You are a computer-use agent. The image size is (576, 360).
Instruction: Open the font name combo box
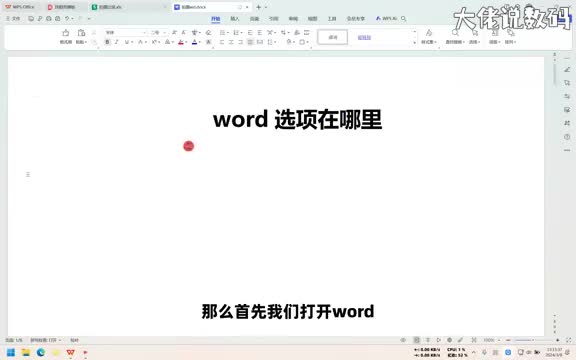click(126, 33)
